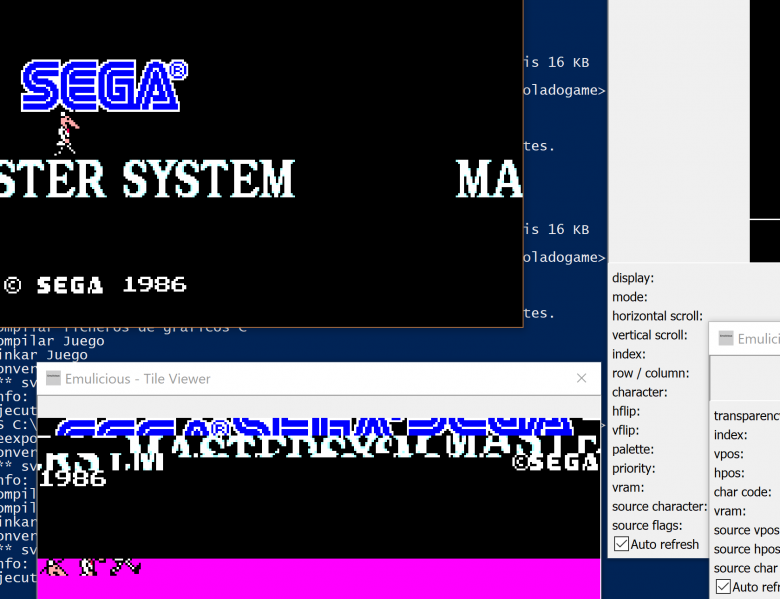The height and width of the screenshot is (599, 780).
Task: Select the 'horizontal scroll:' label
Action: pyautogui.click(x=657, y=316)
